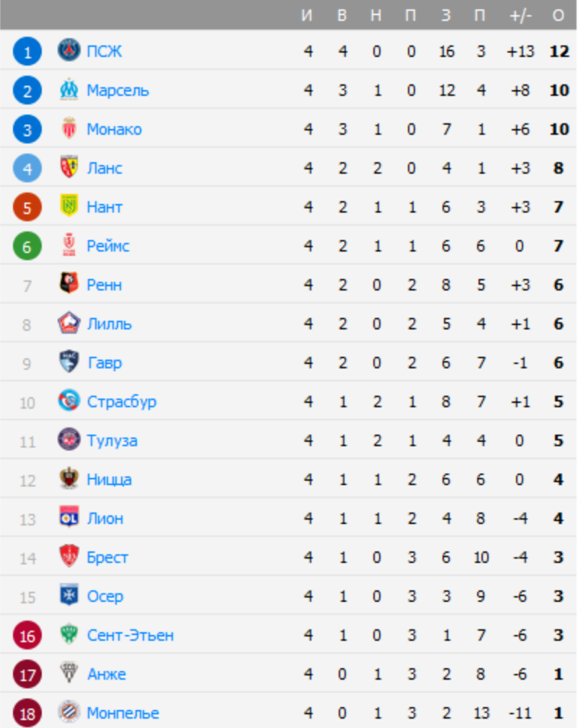Open the ПСЖ team link
This screenshot has height=728, width=578.
[105, 51]
